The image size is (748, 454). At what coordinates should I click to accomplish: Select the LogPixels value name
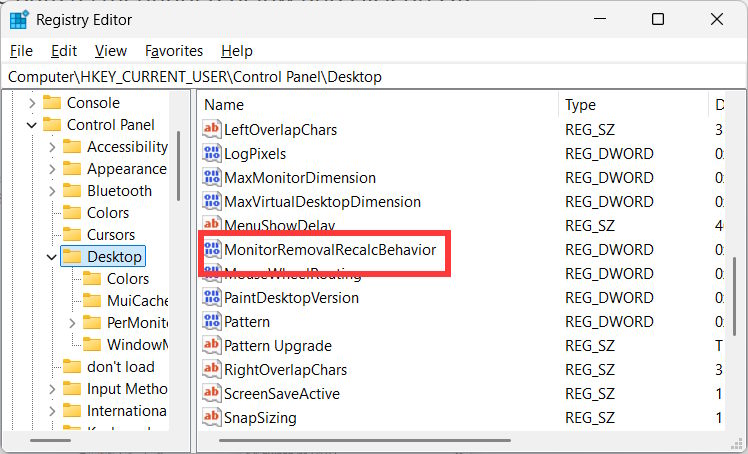[255, 154]
